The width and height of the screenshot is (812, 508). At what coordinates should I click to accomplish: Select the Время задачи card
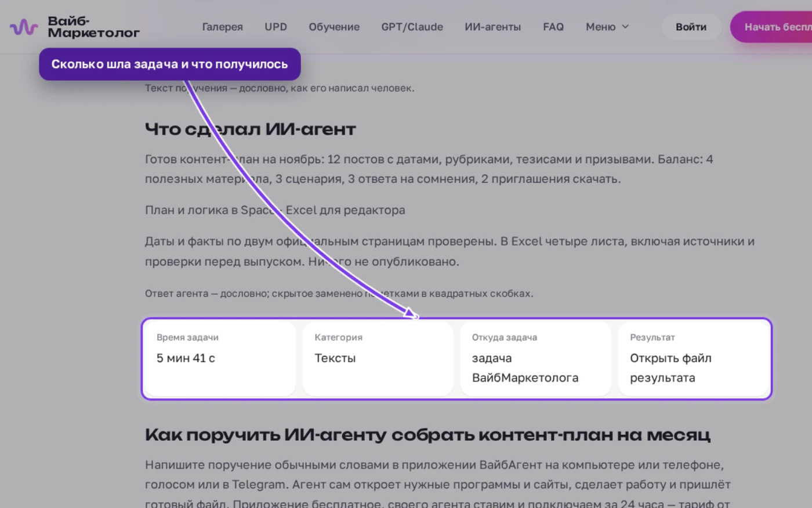pos(220,359)
